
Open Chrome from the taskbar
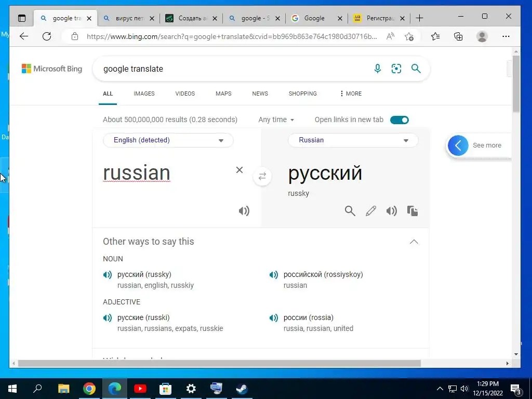(x=89, y=389)
